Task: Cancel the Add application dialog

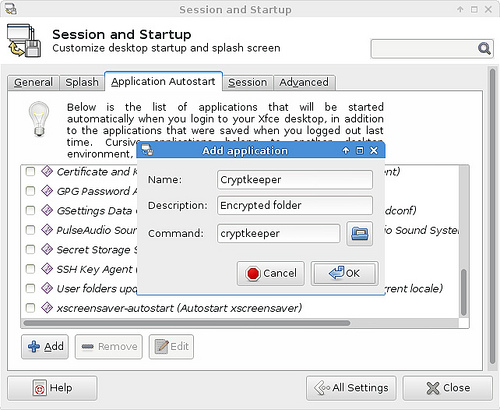Action: click(271, 273)
